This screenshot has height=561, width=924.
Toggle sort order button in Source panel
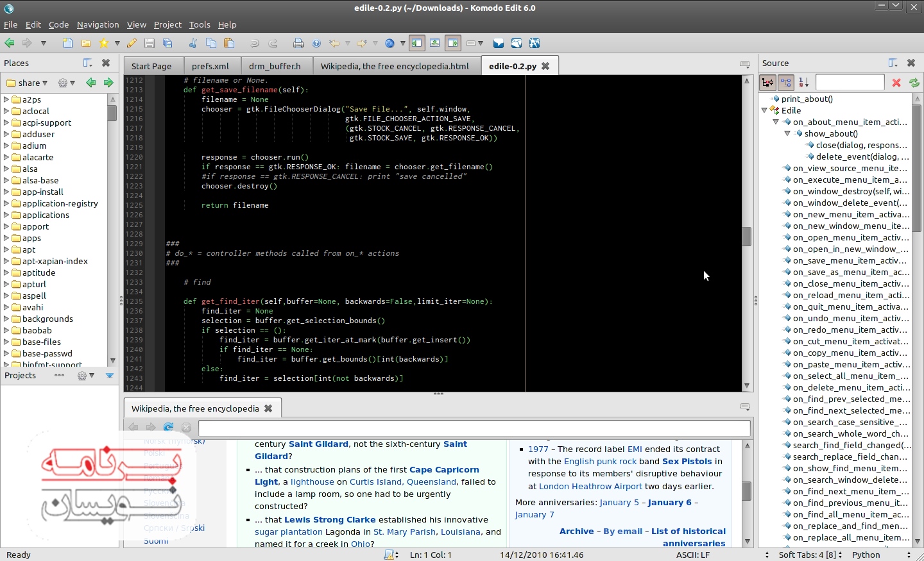tap(804, 82)
